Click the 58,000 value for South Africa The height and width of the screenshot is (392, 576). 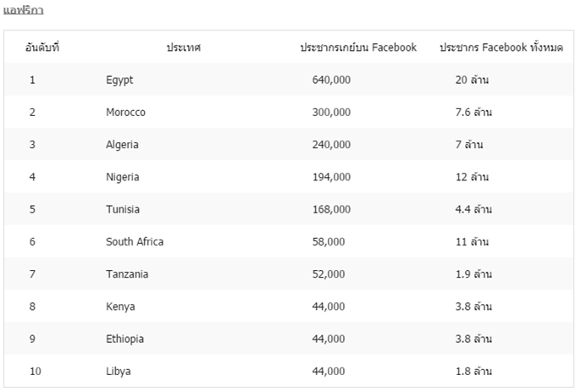click(x=329, y=241)
